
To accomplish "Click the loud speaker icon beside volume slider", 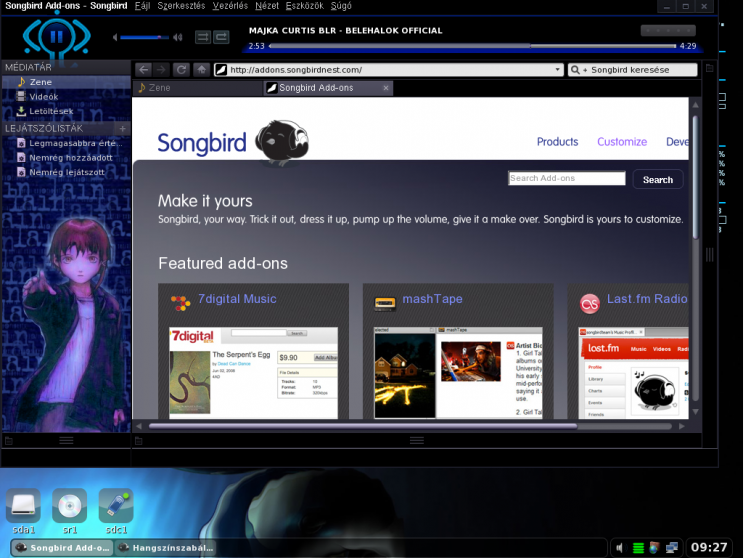I will tap(177, 37).
